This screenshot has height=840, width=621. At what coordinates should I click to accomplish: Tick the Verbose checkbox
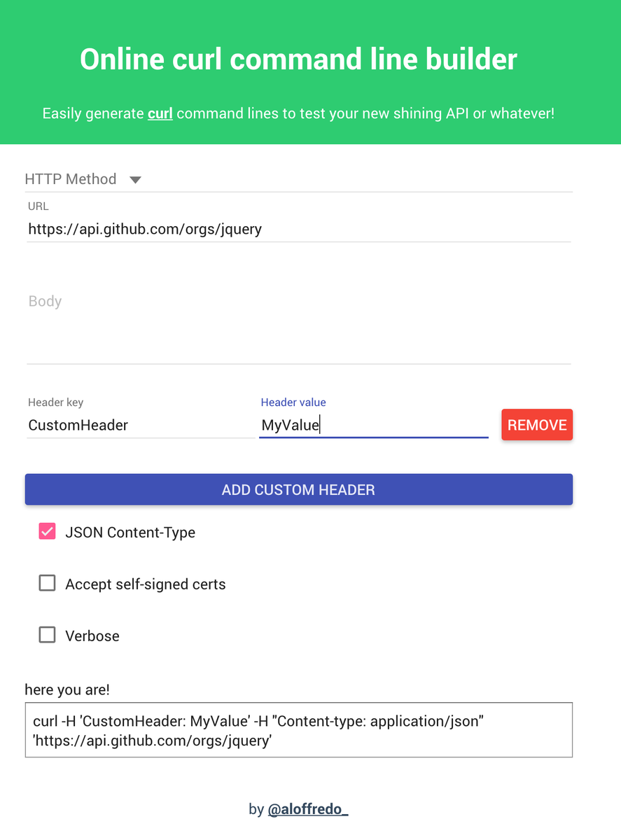click(47, 636)
